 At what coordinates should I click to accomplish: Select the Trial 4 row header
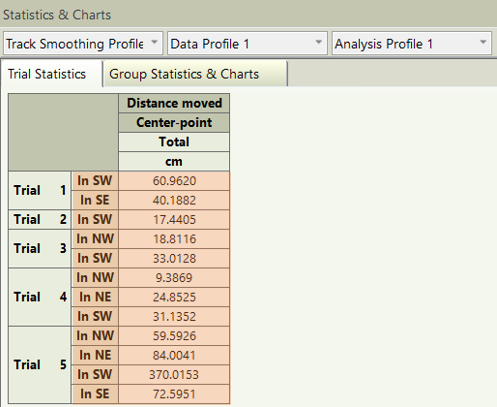coord(40,297)
